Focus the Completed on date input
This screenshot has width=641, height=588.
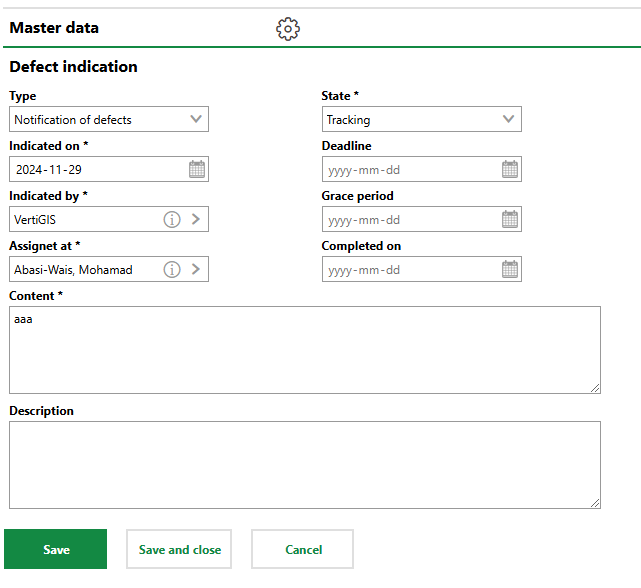pyautogui.click(x=408, y=269)
